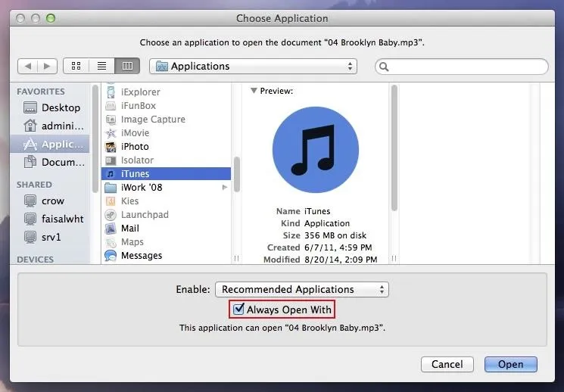Select iPhoto in the application list
This screenshot has width=564, height=392.
tap(167, 147)
